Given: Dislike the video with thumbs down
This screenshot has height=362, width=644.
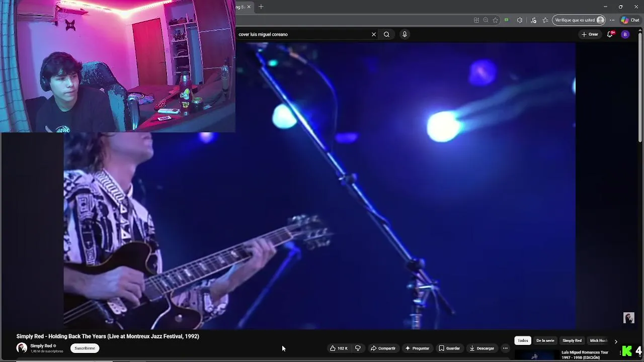Looking at the screenshot, I should 358,348.
